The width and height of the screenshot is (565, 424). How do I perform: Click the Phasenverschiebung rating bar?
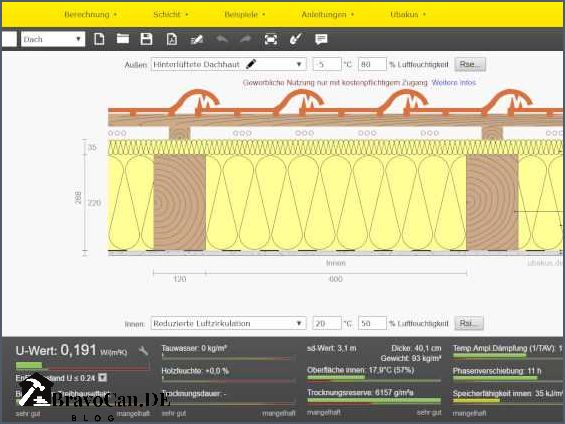[508, 379]
